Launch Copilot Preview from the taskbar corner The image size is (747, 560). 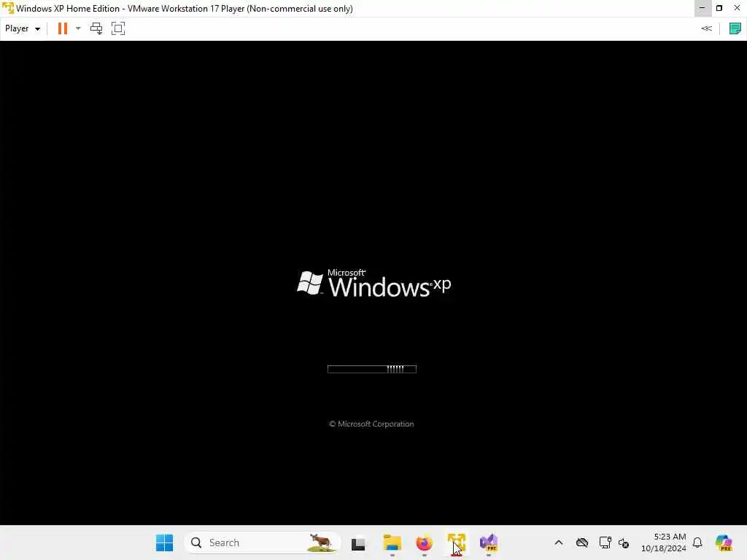pyautogui.click(x=724, y=542)
